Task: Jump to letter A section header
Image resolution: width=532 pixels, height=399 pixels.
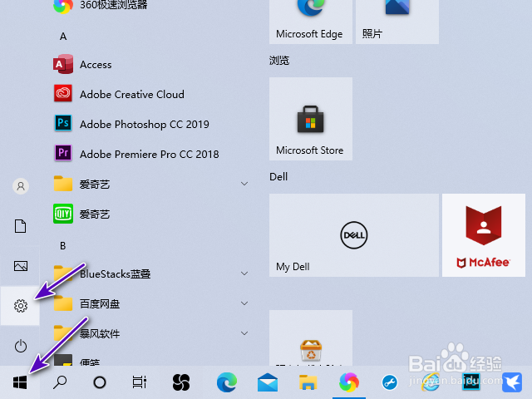Action: click(63, 37)
